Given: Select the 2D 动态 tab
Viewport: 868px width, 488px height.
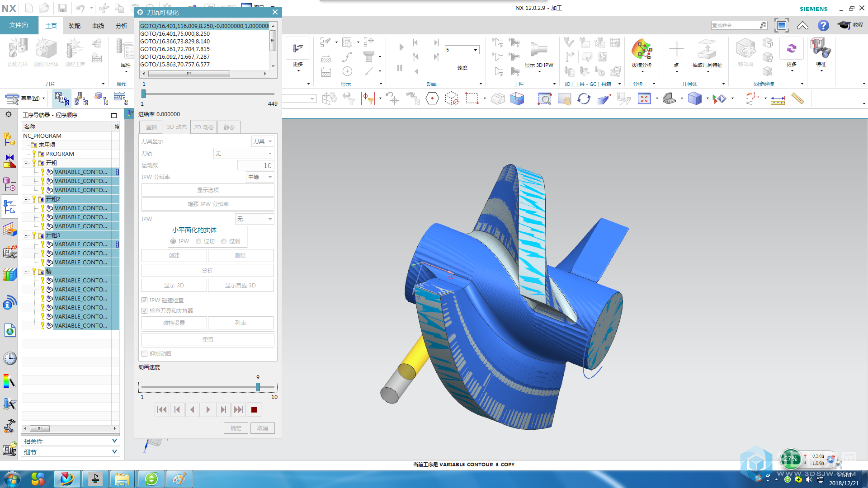Looking at the screenshot, I should (204, 127).
